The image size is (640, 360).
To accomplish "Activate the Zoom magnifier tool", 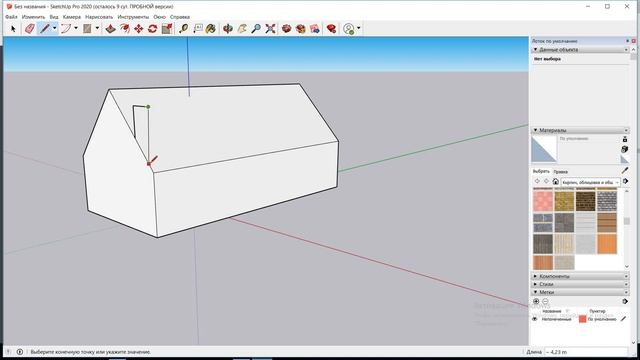I will [256, 29].
